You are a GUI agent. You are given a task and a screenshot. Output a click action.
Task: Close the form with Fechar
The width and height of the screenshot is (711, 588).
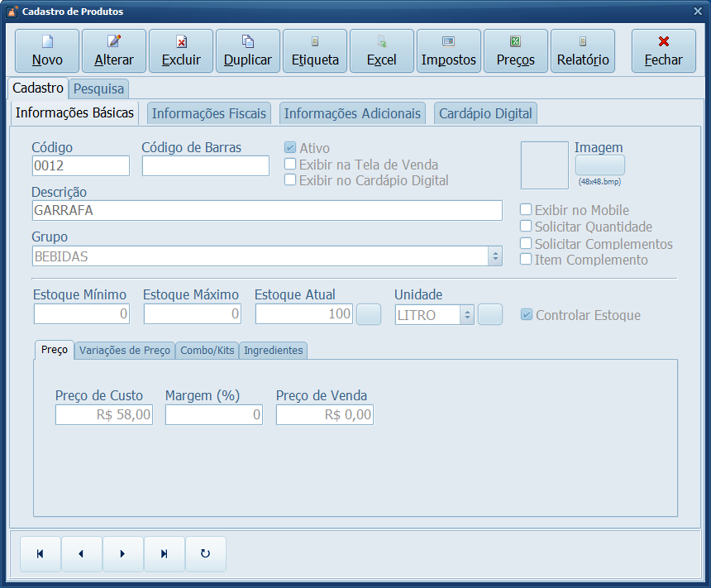point(663,51)
